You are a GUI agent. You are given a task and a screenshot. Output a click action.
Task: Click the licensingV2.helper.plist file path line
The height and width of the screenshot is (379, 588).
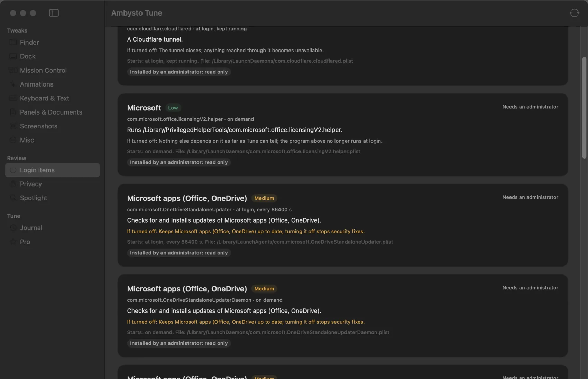(x=244, y=151)
